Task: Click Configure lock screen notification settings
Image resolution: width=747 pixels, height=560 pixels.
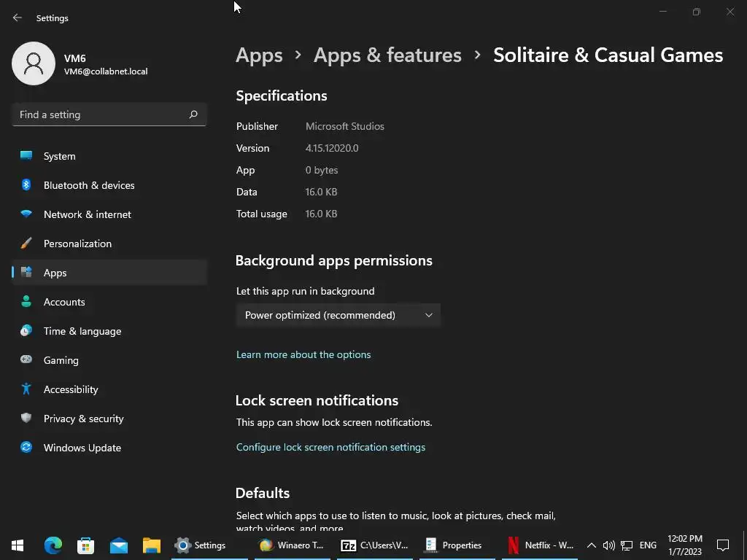Action: tap(330, 447)
